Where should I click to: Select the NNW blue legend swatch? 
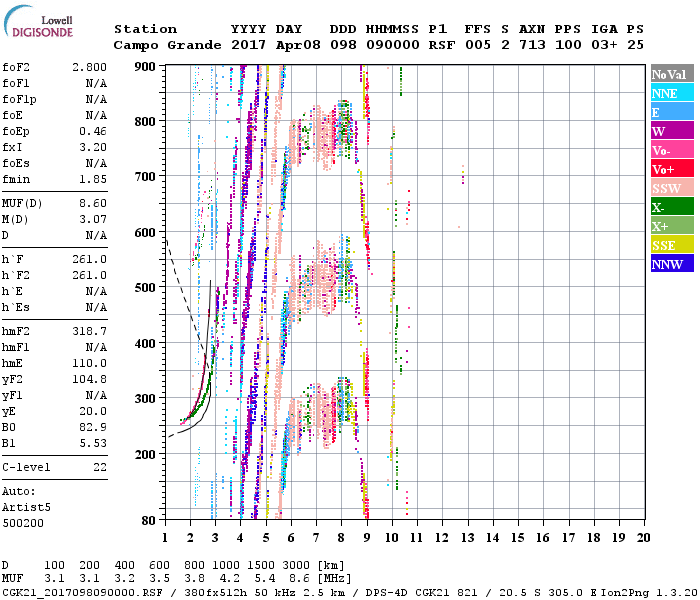pyautogui.click(x=670, y=265)
